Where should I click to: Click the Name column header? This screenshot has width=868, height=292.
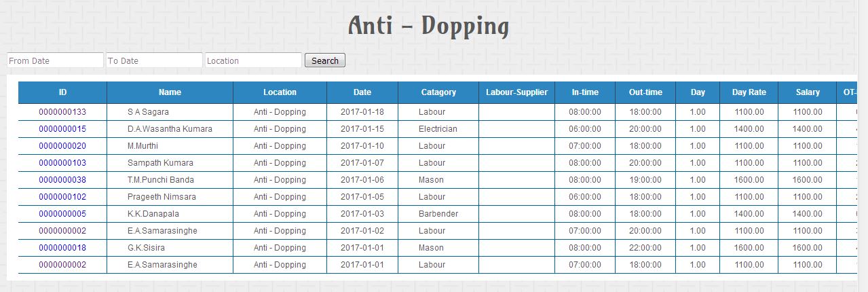point(170,92)
